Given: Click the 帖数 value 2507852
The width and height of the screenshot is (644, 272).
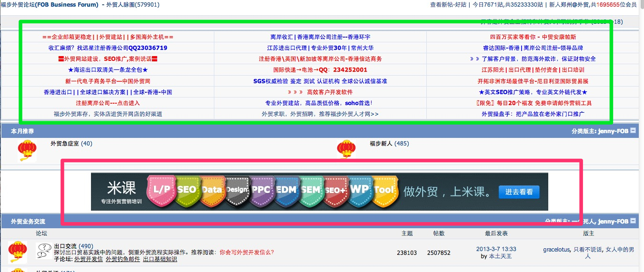Looking at the screenshot, I should pos(439,253).
